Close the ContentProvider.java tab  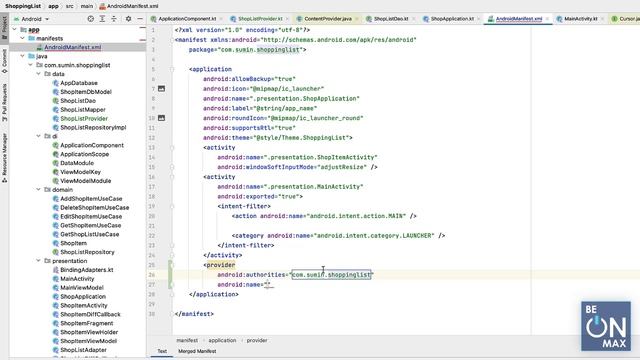(x=356, y=19)
